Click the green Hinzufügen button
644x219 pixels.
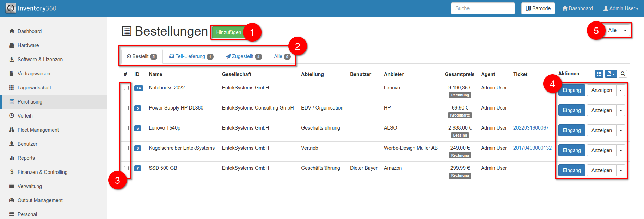point(228,32)
